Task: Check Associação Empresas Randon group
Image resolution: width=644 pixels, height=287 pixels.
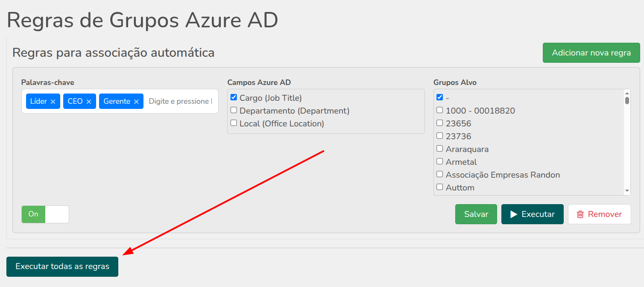Action: (x=439, y=174)
